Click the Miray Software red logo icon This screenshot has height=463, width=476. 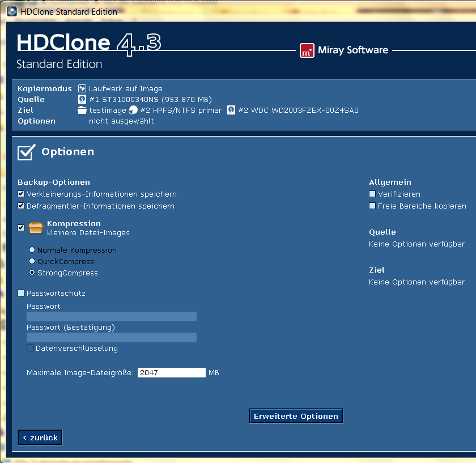click(x=307, y=50)
